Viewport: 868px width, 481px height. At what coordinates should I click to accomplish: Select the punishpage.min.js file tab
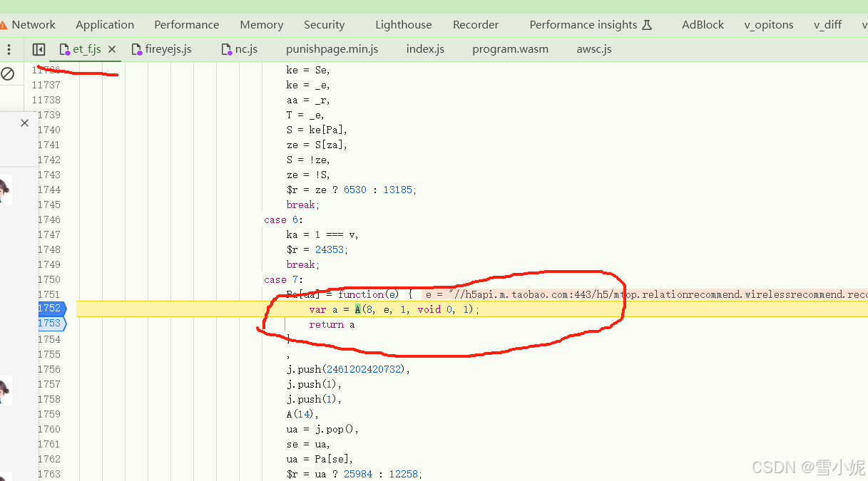coord(332,49)
